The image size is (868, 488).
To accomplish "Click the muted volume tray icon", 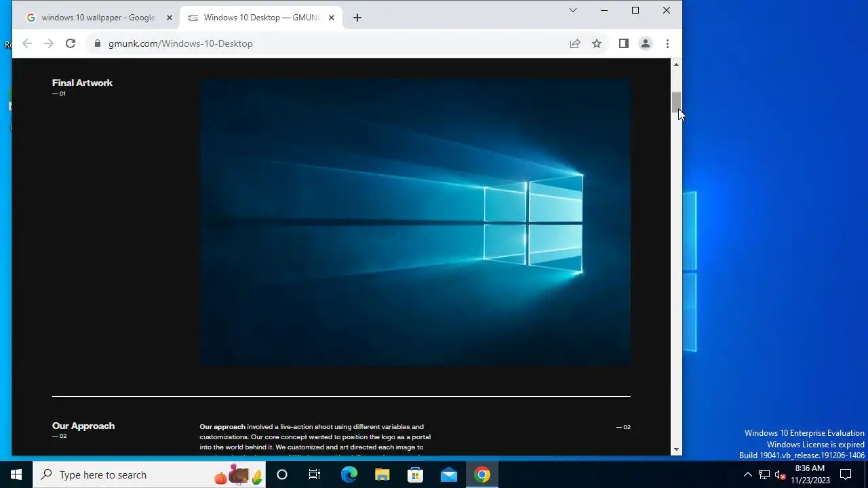I will point(780,474).
